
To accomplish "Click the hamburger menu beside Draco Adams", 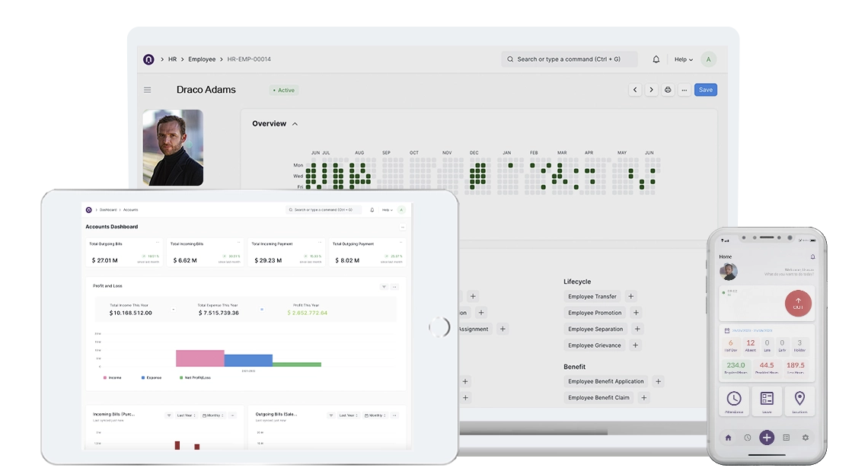I will [147, 89].
